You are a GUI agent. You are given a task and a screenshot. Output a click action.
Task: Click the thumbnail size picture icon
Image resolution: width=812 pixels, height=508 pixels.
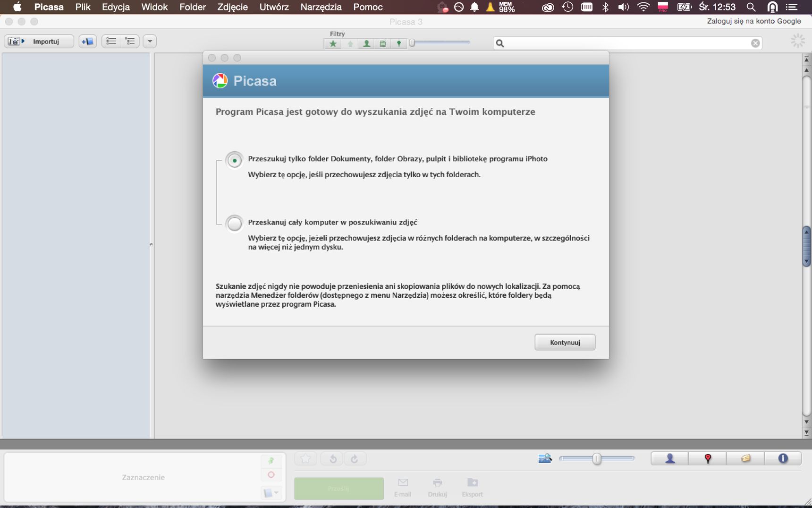[x=545, y=458]
